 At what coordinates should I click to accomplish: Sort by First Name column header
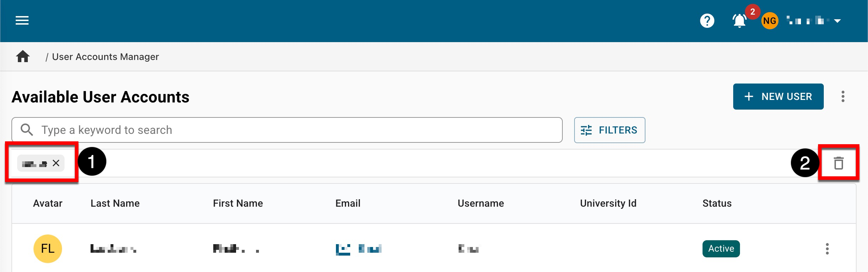(x=238, y=203)
